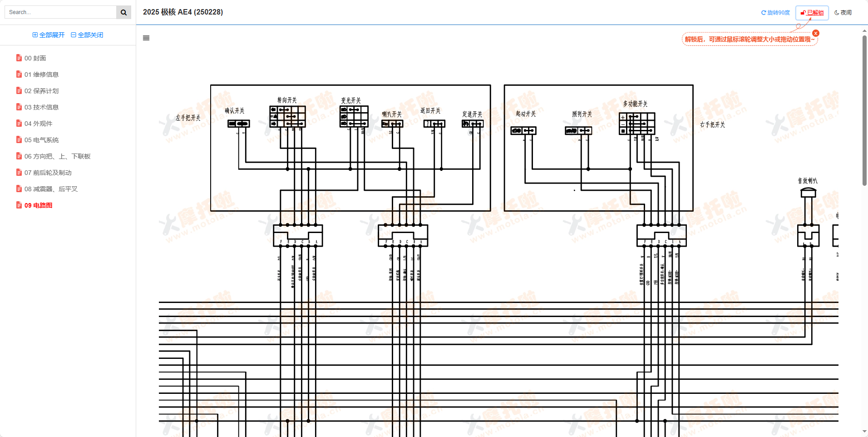Click the 02 保养计划 document icon

point(19,91)
